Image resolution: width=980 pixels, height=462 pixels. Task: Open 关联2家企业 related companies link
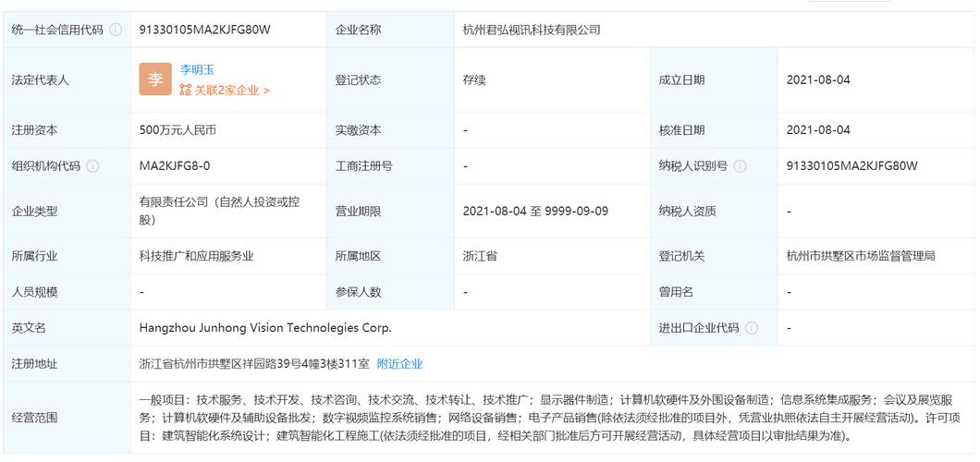225,90
